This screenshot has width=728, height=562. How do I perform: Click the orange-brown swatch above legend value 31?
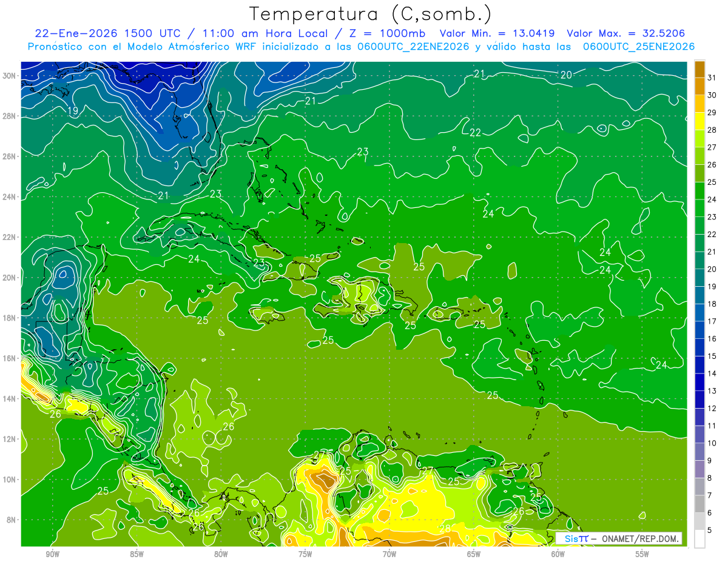coord(699,69)
